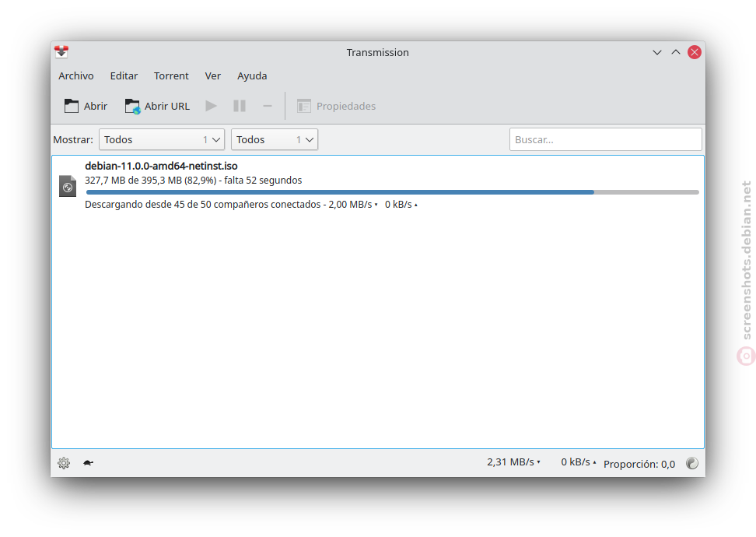Open the Editar menu
756x537 pixels.
pyautogui.click(x=124, y=75)
